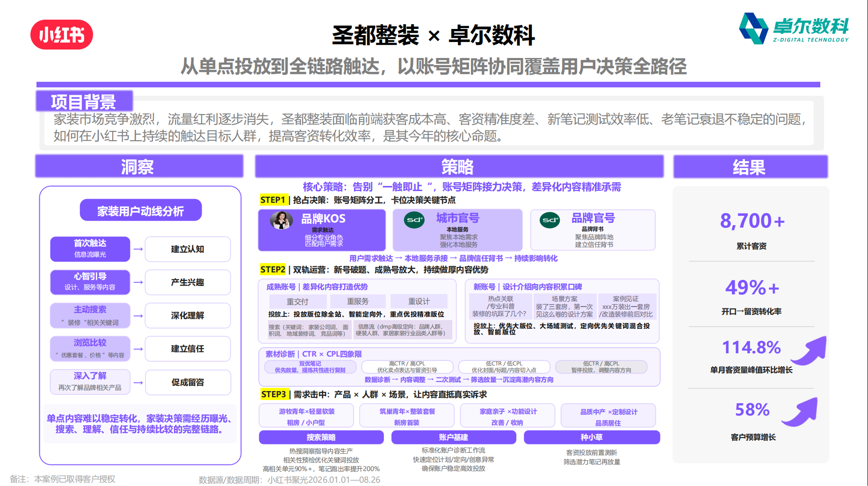
Task: Click the 家装用户动线分析 button
Action: click(x=141, y=210)
